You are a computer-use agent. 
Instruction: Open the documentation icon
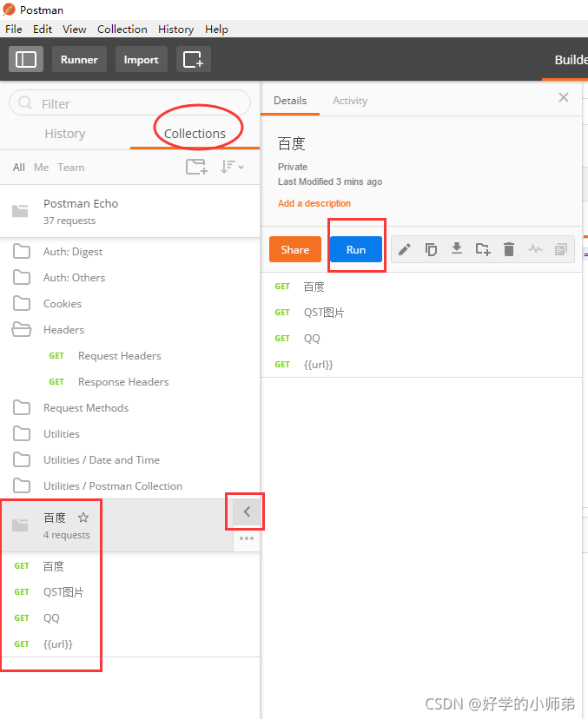560,249
